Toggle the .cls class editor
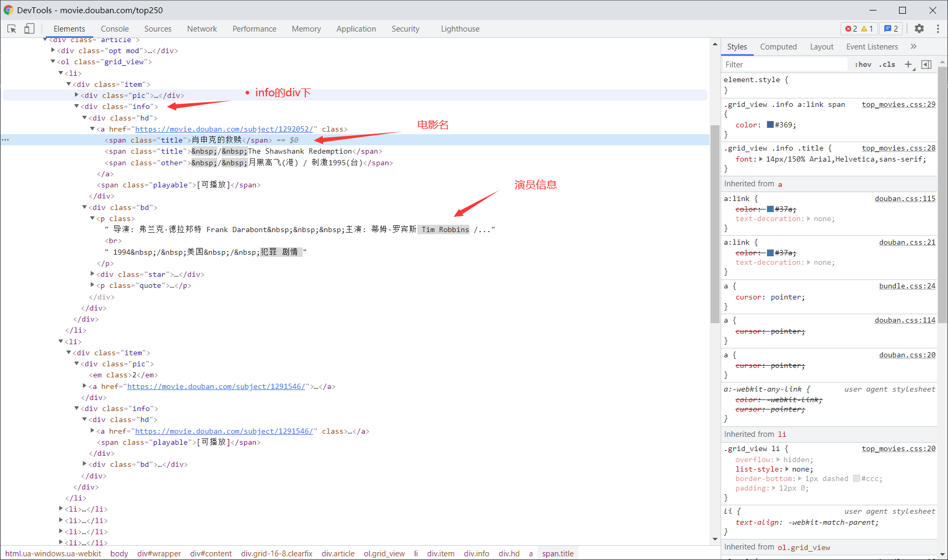The height and width of the screenshot is (560, 948). click(x=887, y=64)
